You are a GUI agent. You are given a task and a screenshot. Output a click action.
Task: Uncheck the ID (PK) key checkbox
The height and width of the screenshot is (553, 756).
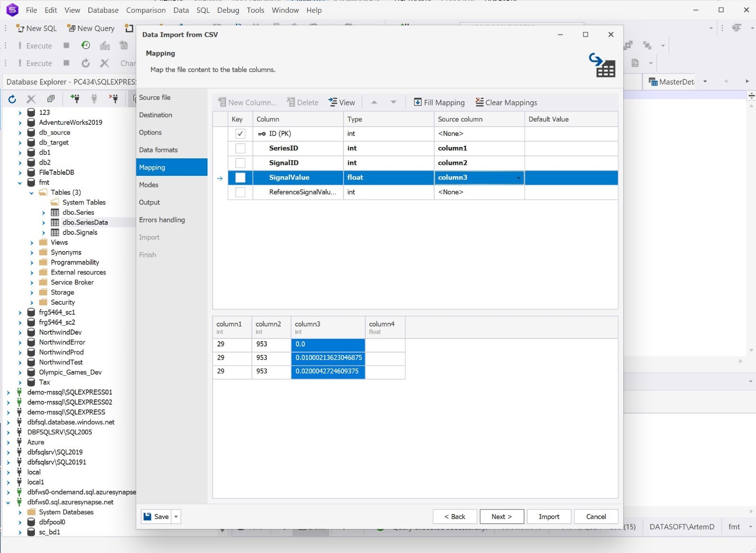[x=241, y=134]
